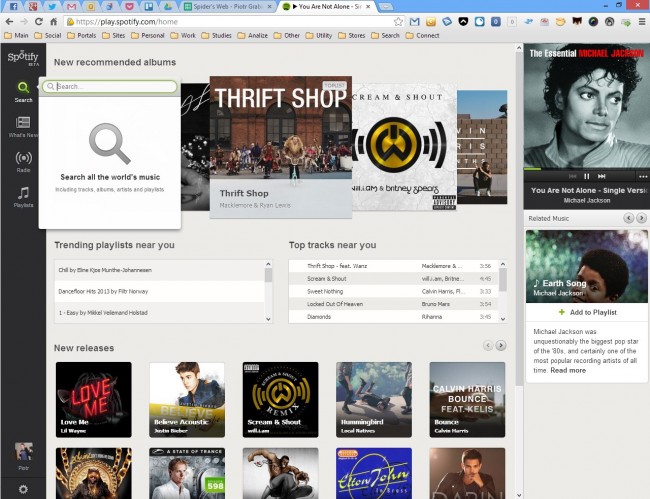
Task: Select playlist 'Dancefloor Hits 2013 by Filtr Norway'
Action: (x=160, y=291)
